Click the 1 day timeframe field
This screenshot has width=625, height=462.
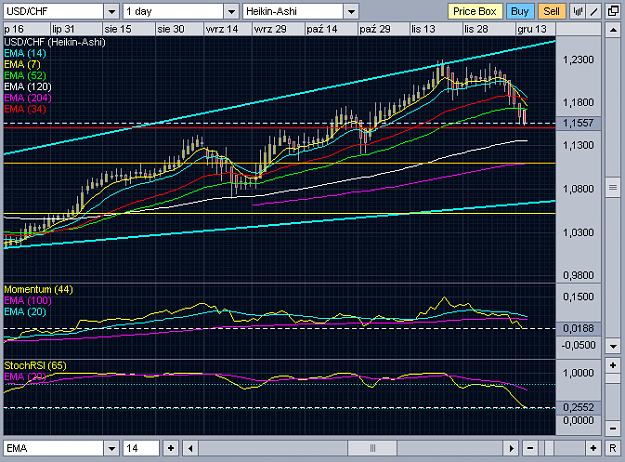pyautogui.click(x=173, y=12)
